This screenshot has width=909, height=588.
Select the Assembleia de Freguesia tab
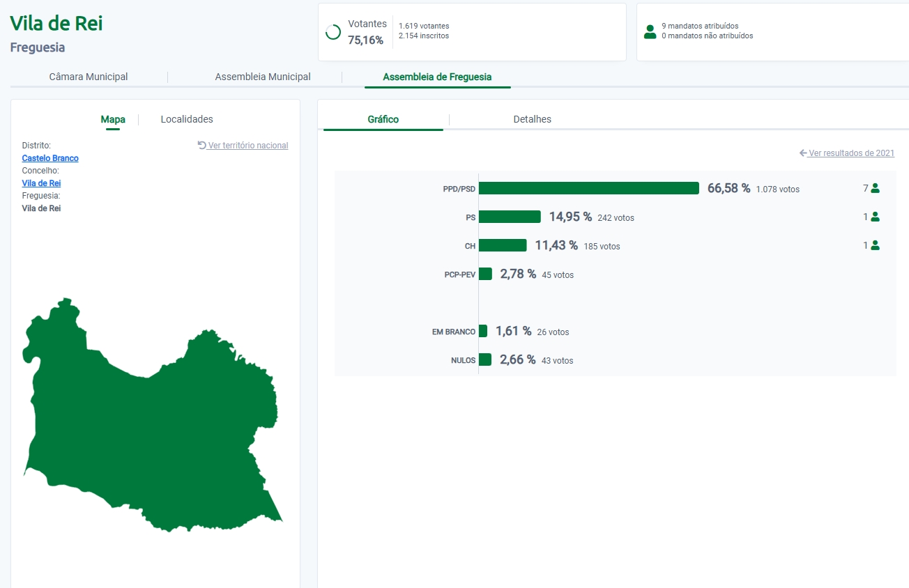[437, 77]
